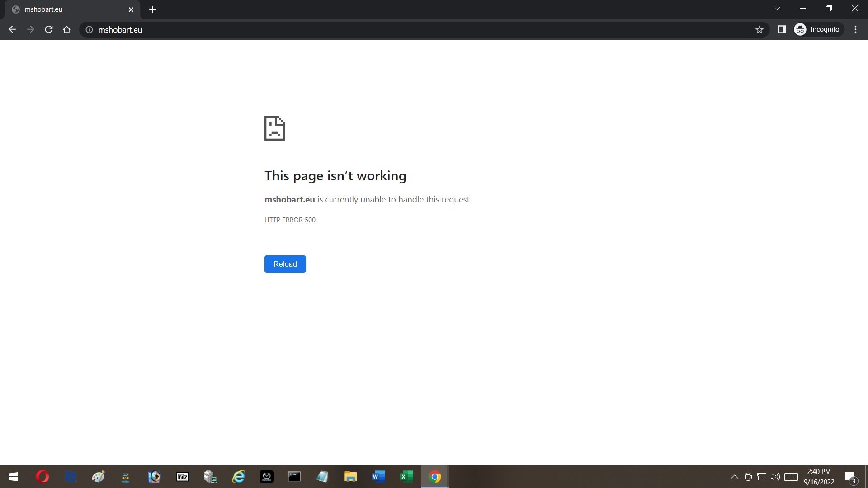This screenshot has width=868, height=488.
Task: View site information icon beside the URL
Action: (90, 29)
